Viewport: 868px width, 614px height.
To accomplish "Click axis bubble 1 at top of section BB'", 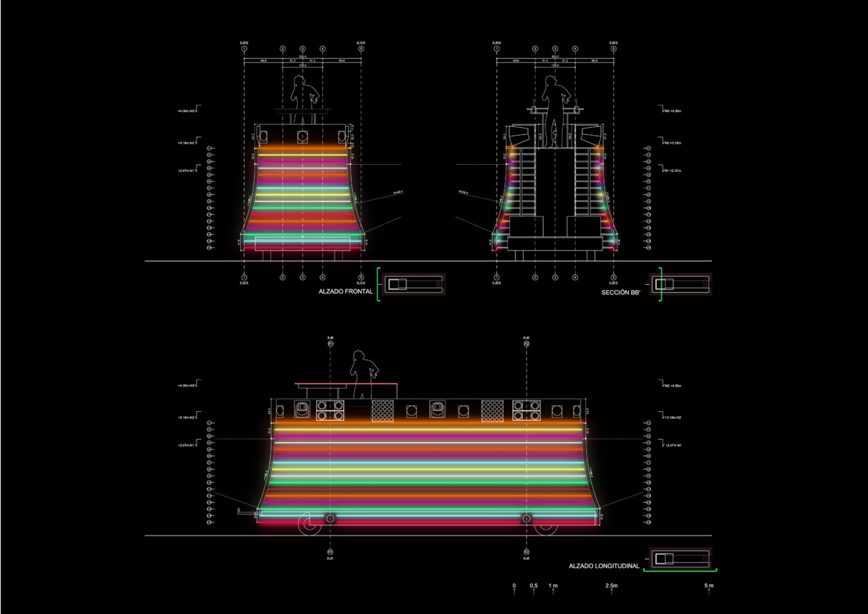I will (496, 49).
